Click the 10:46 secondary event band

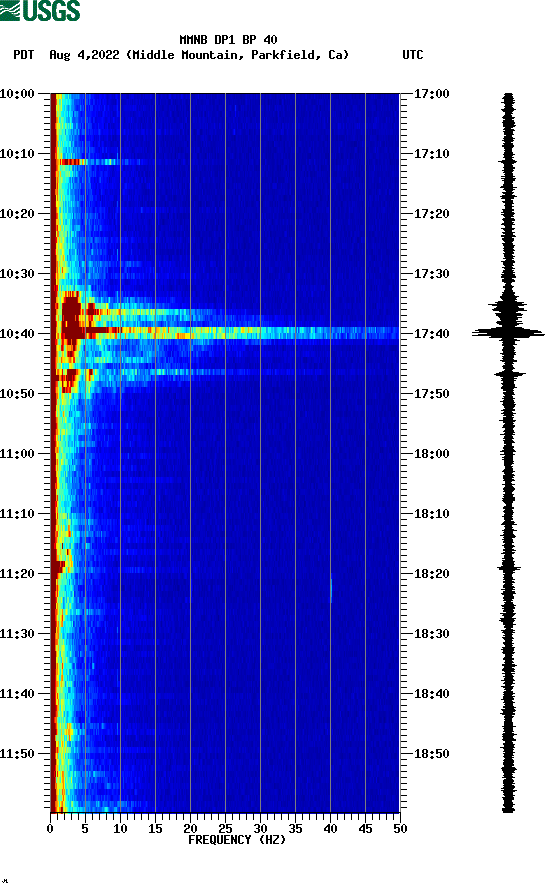[x=199, y=372]
